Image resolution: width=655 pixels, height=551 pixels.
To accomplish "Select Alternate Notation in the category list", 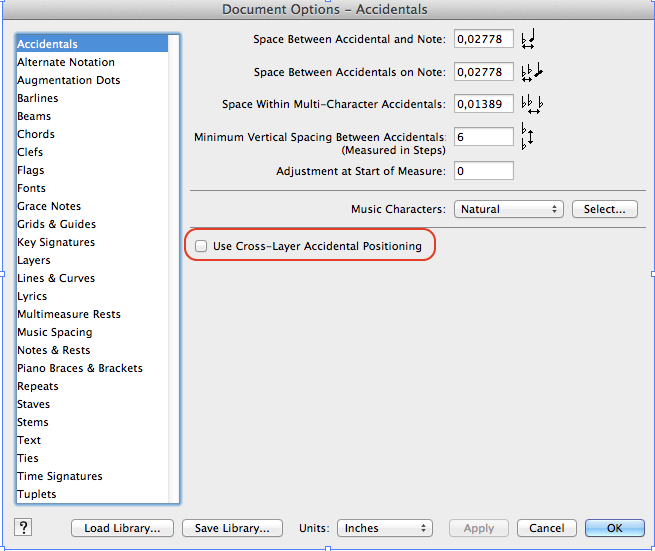I will coord(66,62).
